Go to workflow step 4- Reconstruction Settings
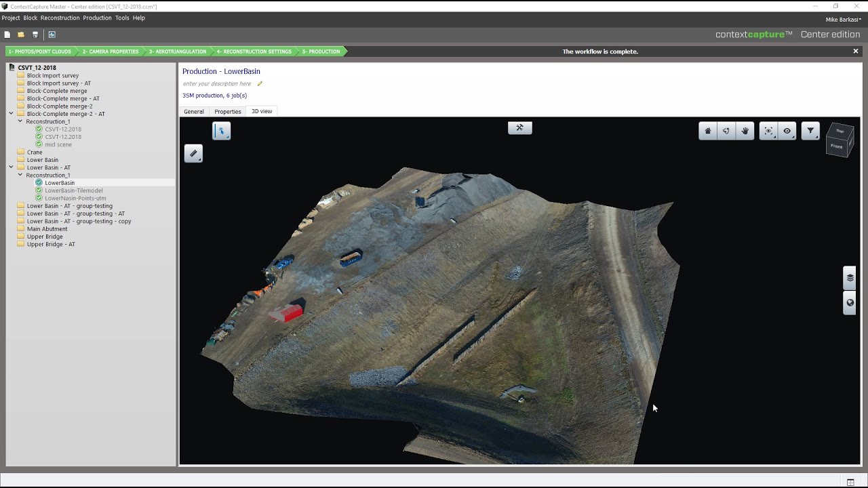This screenshot has width=868, height=488. 254,52
